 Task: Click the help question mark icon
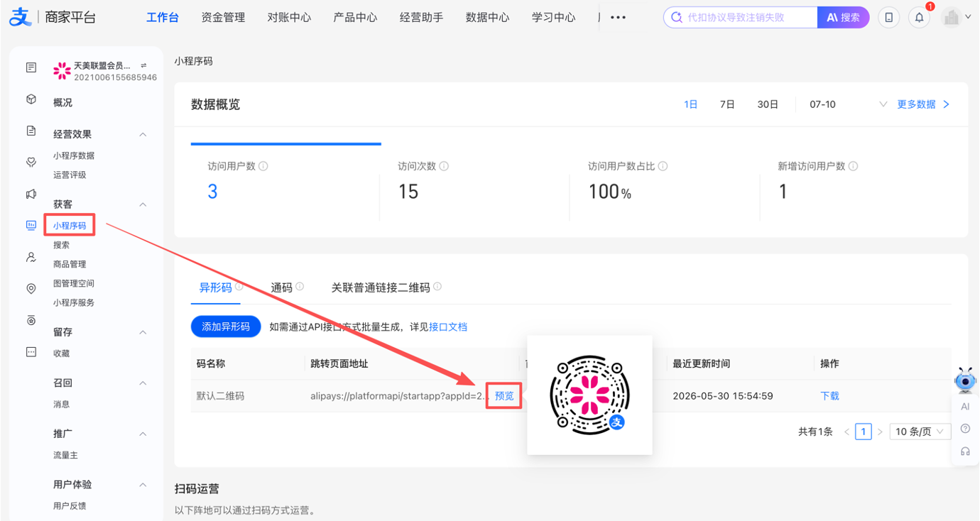pyautogui.click(x=965, y=429)
